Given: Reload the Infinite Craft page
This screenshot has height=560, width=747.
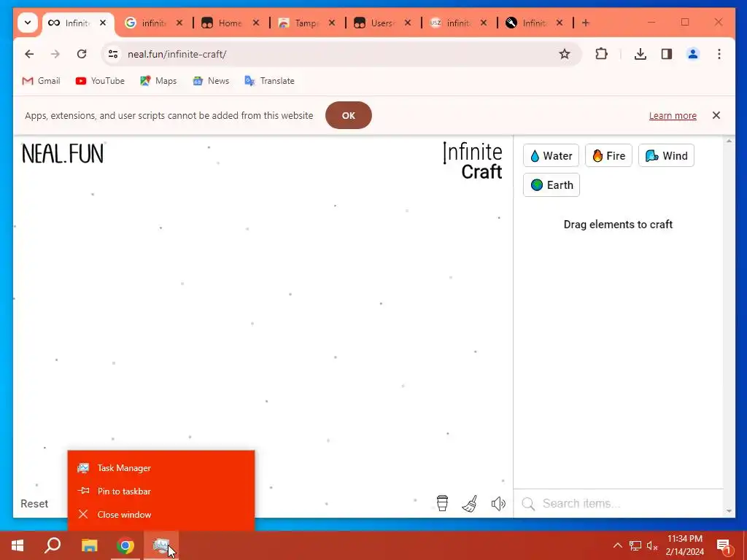Looking at the screenshot, I should (82, 54).
